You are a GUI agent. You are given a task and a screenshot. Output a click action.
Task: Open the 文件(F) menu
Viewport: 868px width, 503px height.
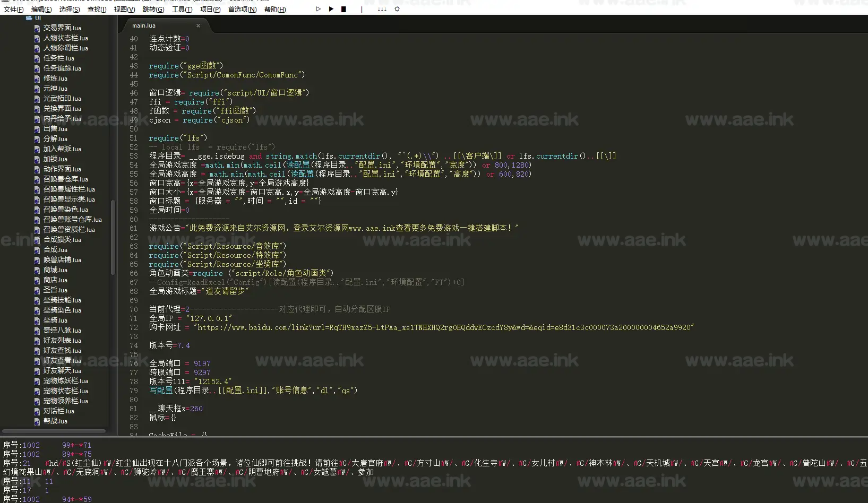pos(14,10)
